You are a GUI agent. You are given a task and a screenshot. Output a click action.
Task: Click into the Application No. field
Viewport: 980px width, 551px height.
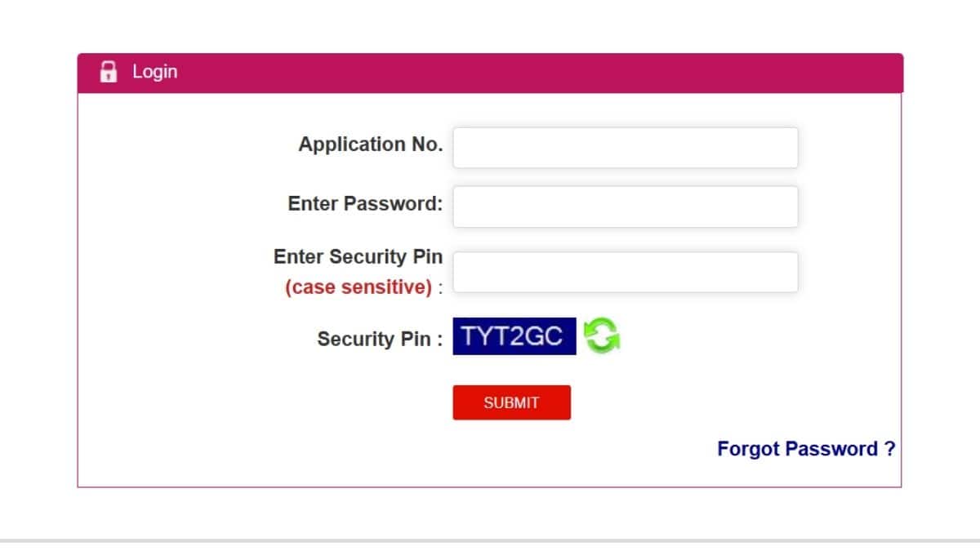click(x=626, y=148)
